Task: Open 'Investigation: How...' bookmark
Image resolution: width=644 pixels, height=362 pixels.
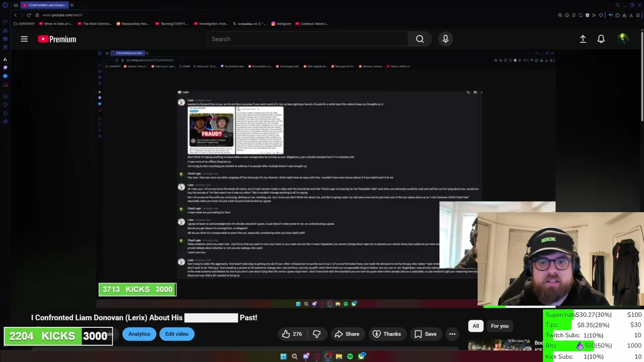Action: (x=210, y=24)
